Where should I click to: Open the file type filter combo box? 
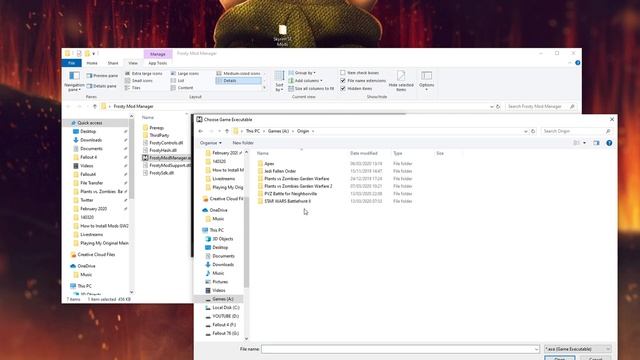coord(578,349)
